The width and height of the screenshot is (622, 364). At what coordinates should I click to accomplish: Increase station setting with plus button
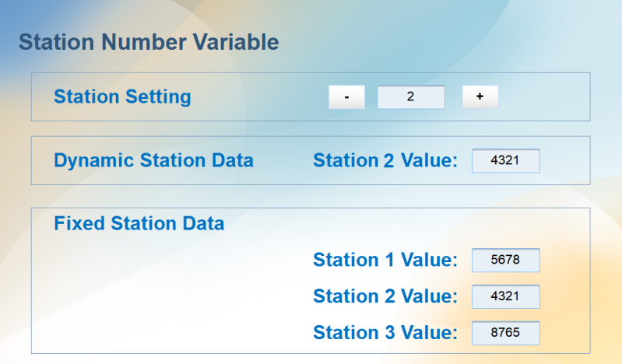(480, 97)
